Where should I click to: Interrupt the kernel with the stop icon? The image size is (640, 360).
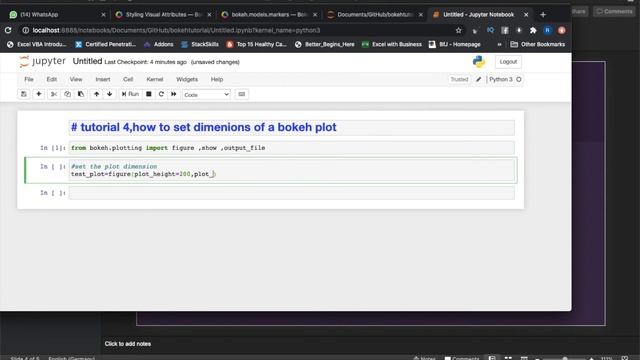149,94
